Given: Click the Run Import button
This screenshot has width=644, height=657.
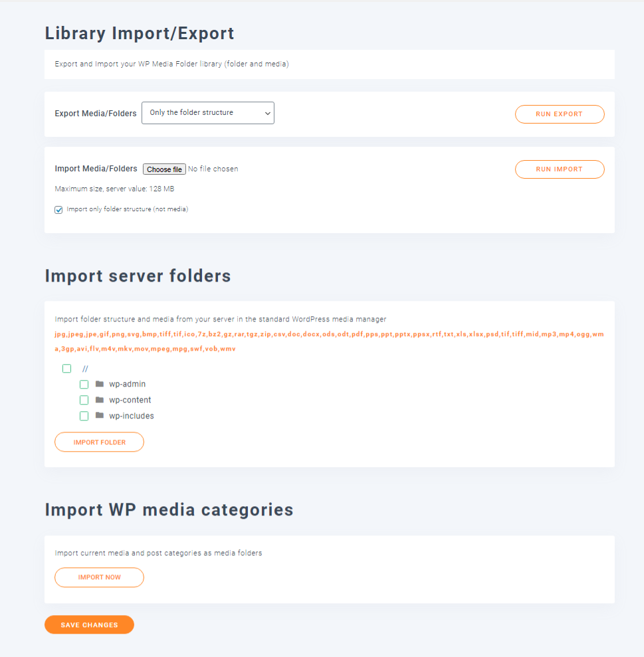Looking at the screenshot, I should [560, 169].
